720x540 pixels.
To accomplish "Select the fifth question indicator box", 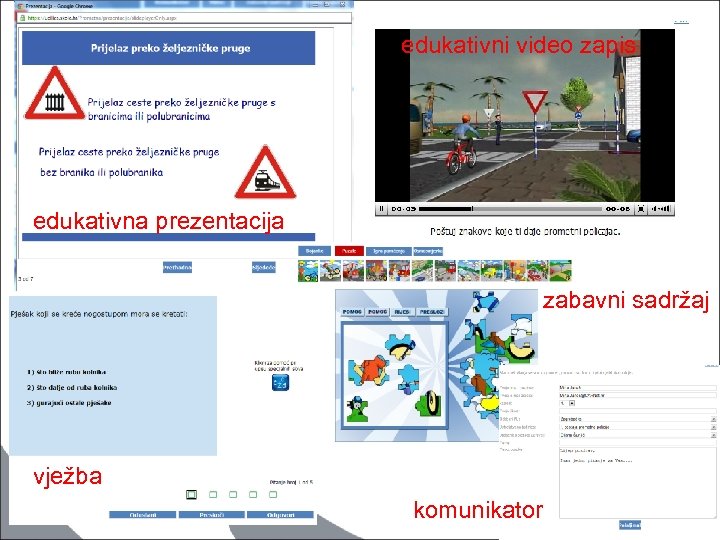I will pyautogui.click(x=273, y=495).
